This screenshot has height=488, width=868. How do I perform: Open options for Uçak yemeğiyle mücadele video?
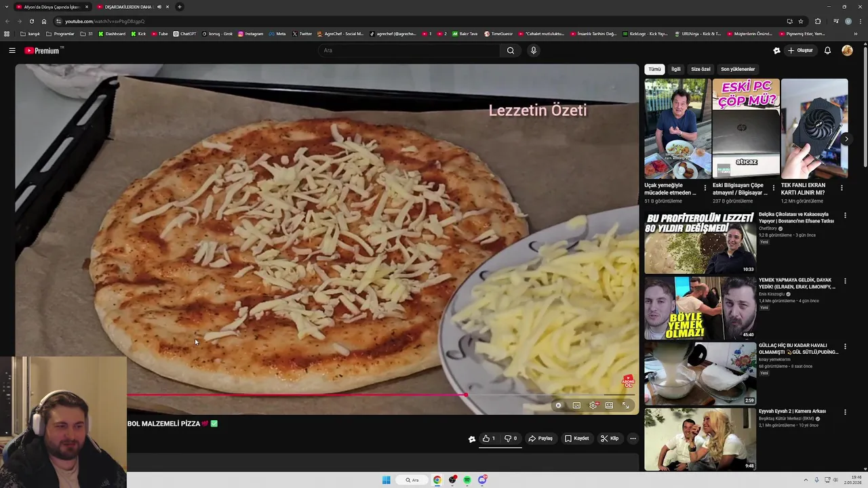coord(705,188)
